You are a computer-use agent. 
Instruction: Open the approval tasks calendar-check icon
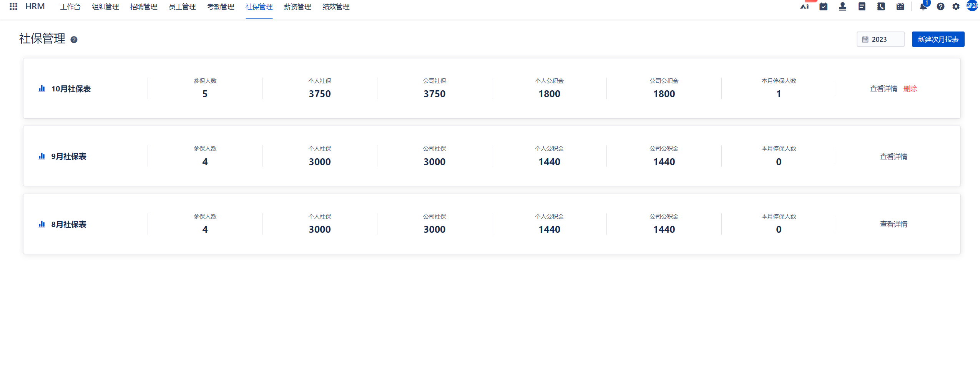823,7
